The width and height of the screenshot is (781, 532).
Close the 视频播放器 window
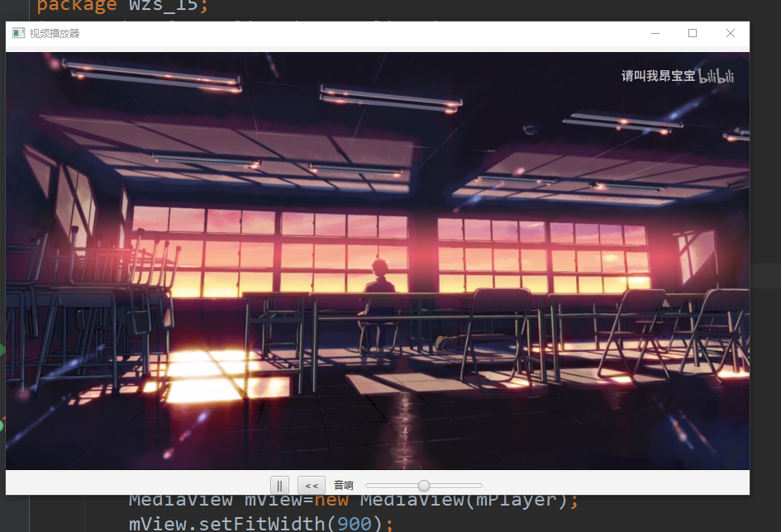[x=731, y=33]
